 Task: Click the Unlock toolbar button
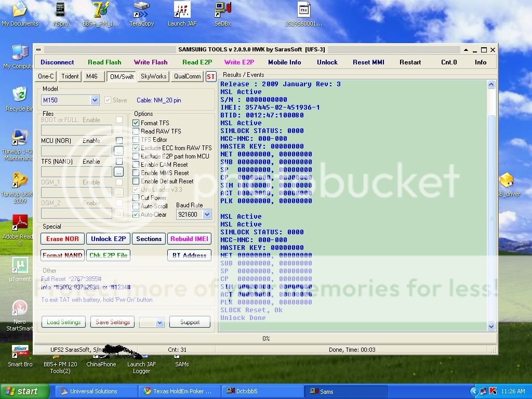point(327,62)
